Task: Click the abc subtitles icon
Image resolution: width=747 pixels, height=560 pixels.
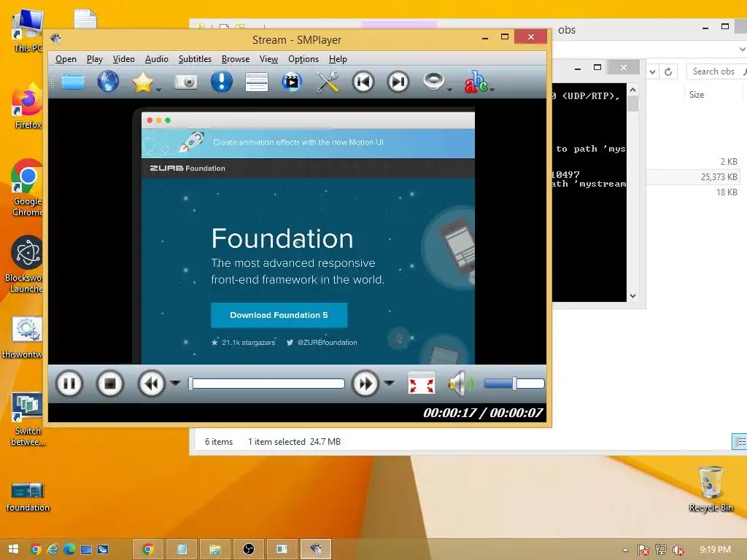Action: coord(476,82)
